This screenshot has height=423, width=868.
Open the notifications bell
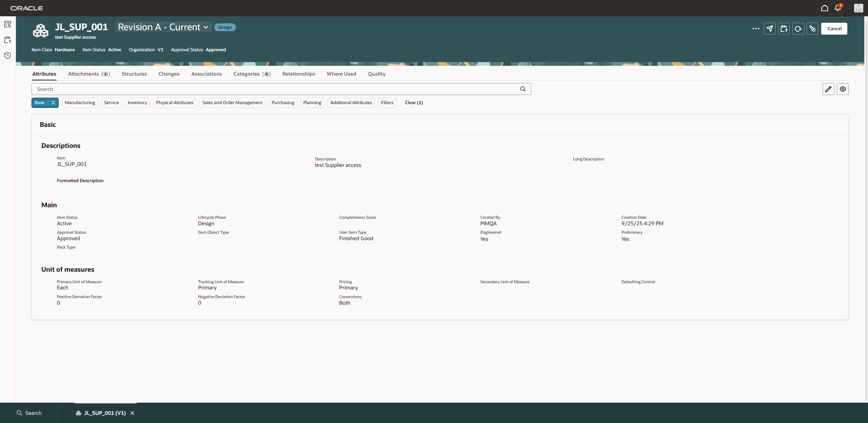(x=837, y=8)
